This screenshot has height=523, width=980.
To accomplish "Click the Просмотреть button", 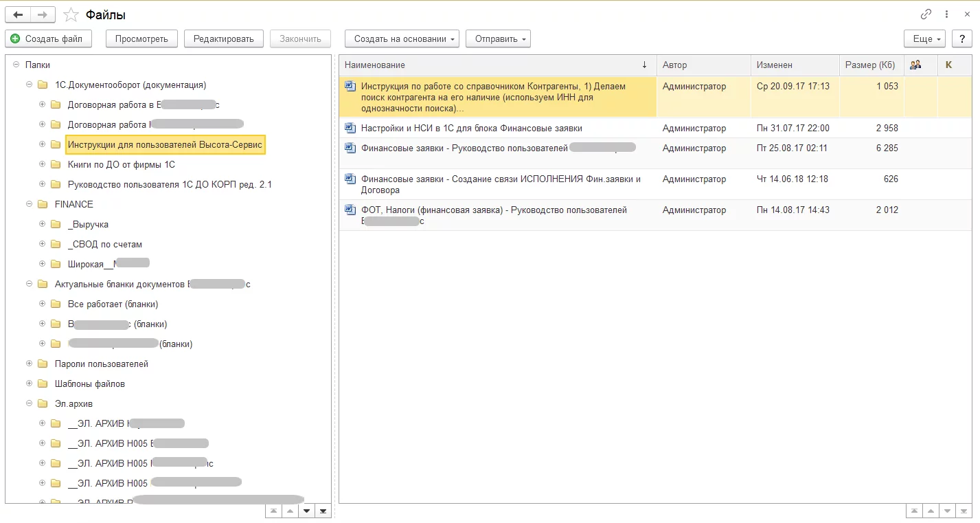I will (x=141, y=38).
